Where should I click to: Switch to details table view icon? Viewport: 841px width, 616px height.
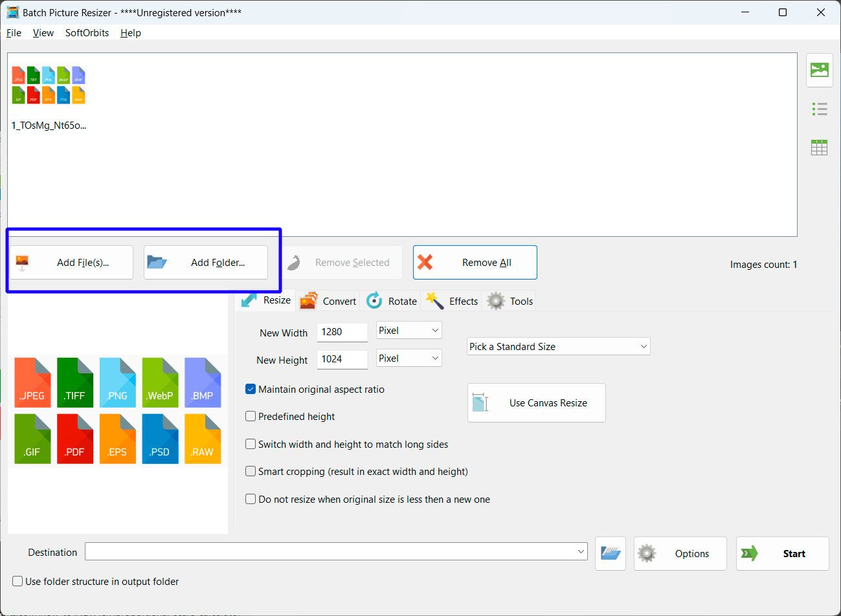pyautogui.click(x=819, y=148)
